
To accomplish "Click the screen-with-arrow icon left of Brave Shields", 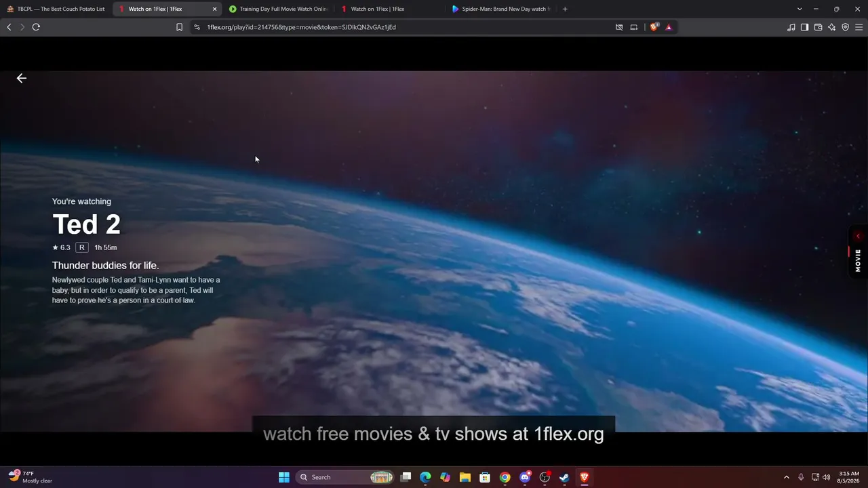I will click(x=634, y=27).
